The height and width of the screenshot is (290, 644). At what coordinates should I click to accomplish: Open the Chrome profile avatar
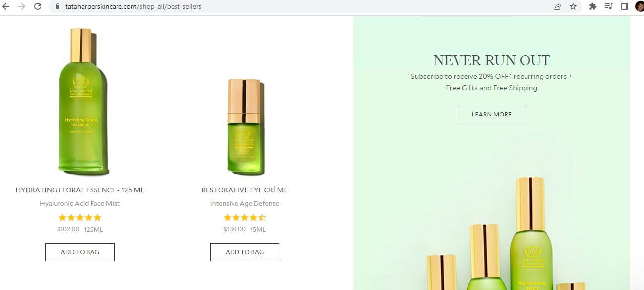click(x=639, y=7)
